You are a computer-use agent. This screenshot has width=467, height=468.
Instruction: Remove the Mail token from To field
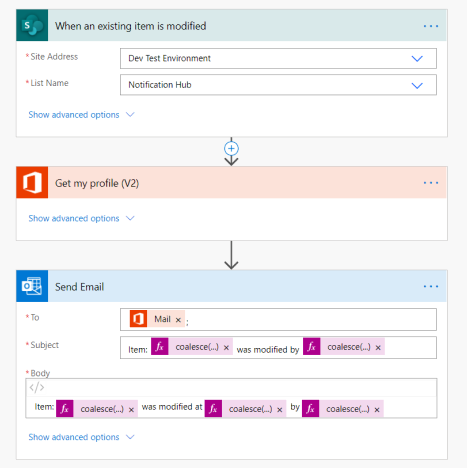[x=178, y=320]
